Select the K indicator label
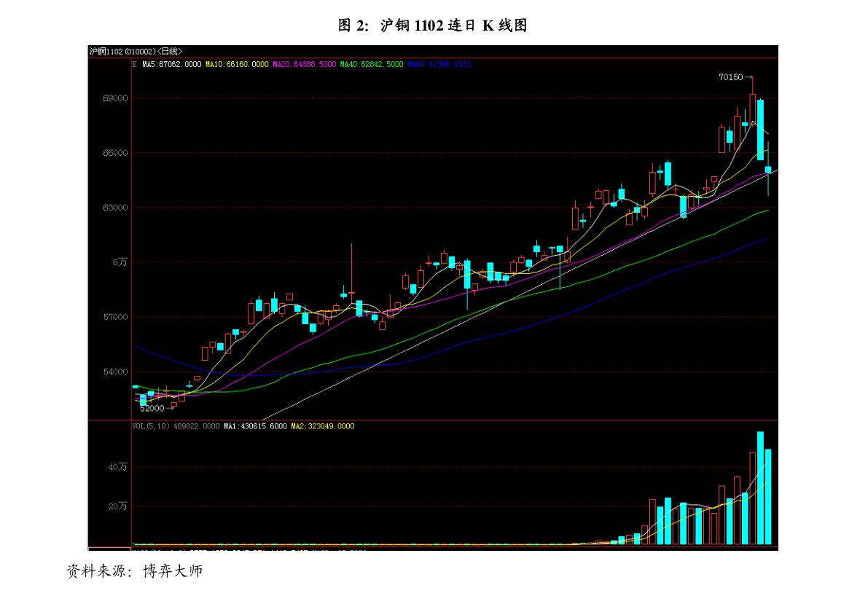 tap(134, 65)
